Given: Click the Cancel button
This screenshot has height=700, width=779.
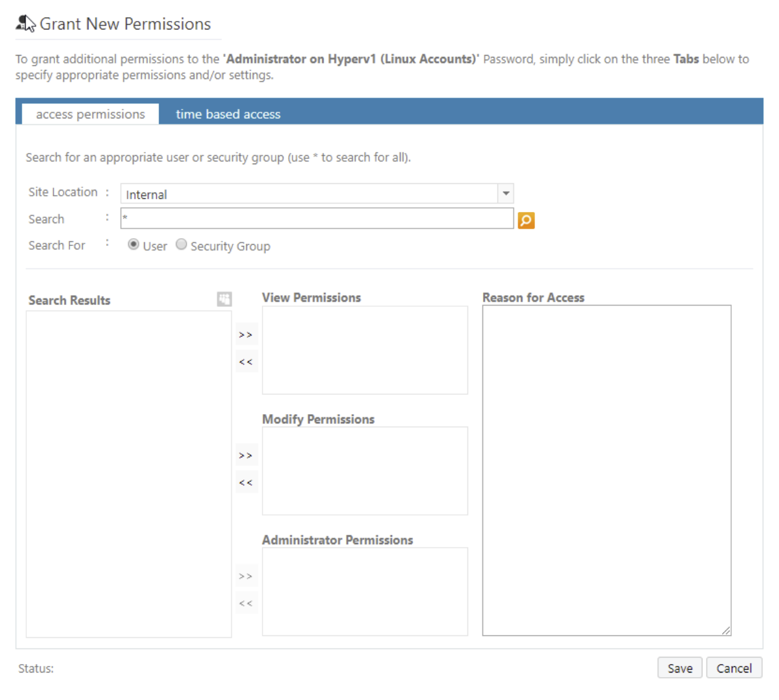Looking at the screenshot, I should click(x=734, y=668).
